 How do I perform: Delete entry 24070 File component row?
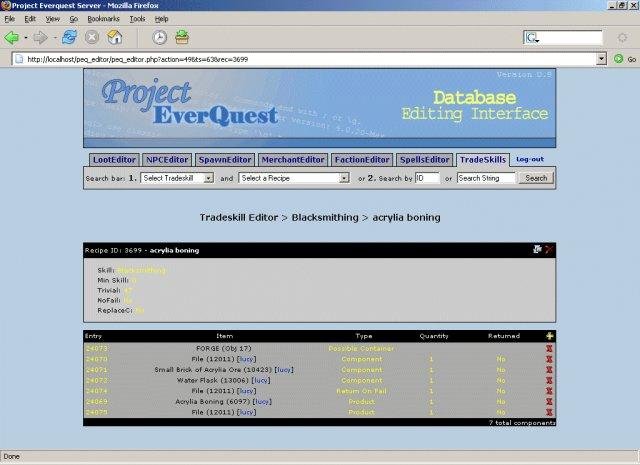(x=549, y=359)
